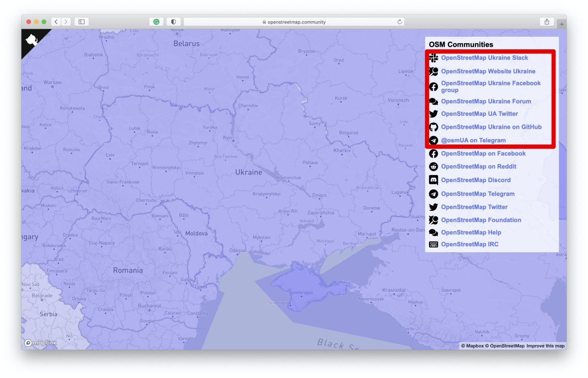Click the forum icon beside Ukraine Forum
This screenshot has height=378, width=588.
[433, 102]
